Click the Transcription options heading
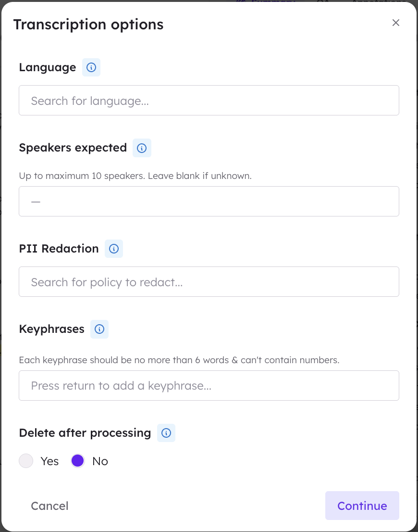This screenshot has width=418, height=532. pos(88,25)
